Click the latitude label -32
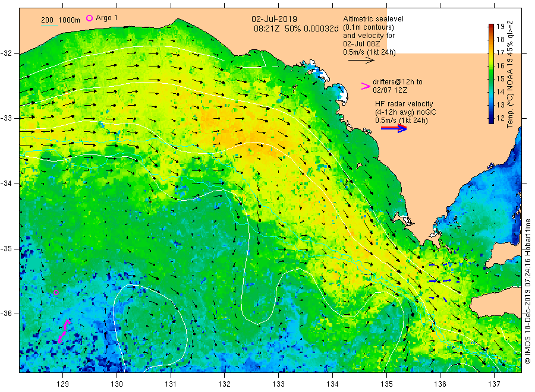535x392 pixels. coord(6,53)
